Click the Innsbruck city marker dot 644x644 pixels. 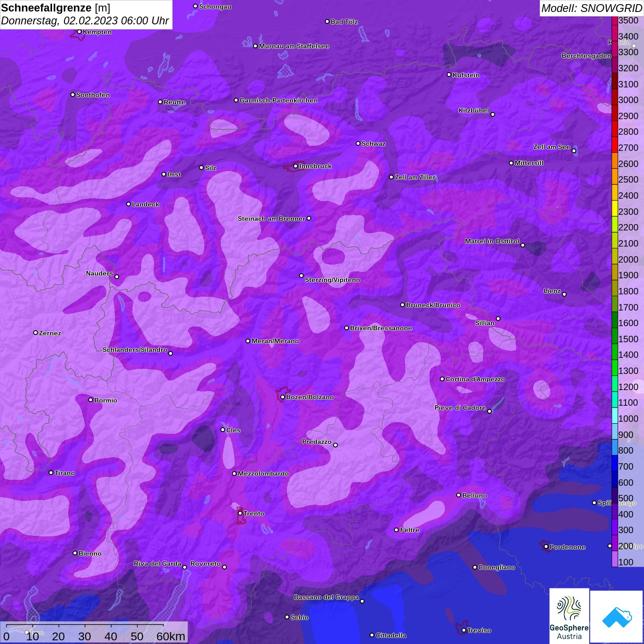tap(295, 166)
